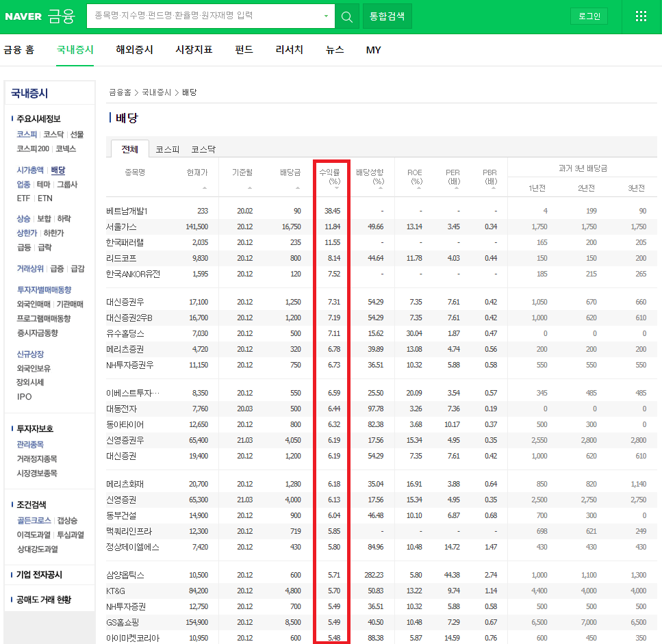Click 금융홈 breadcrumb link
The image size is (662, 644).
(x=120, y=92)
